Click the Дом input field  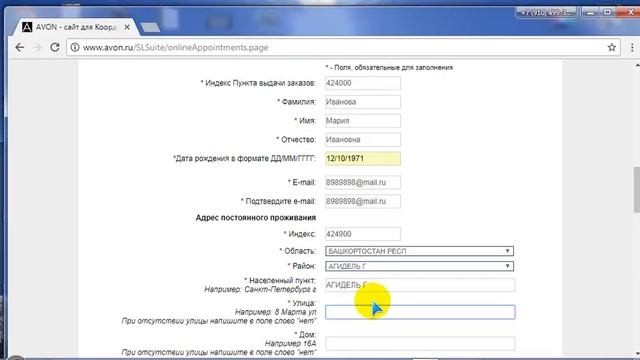[420, 344]
